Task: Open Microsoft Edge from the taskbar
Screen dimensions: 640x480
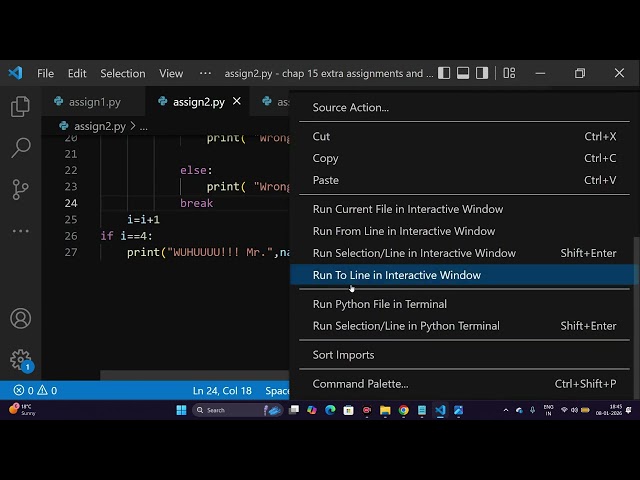Action: [x=330, y=410]
